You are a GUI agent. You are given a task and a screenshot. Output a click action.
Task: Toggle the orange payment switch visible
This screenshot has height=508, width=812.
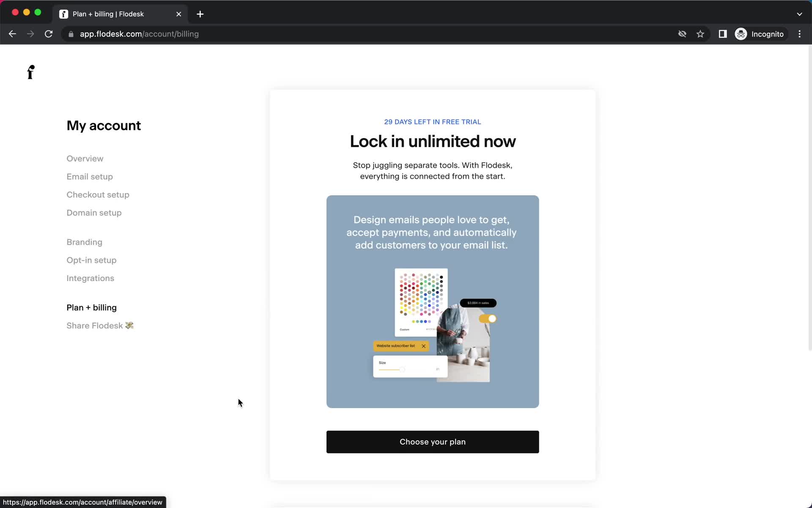point(487,318)
